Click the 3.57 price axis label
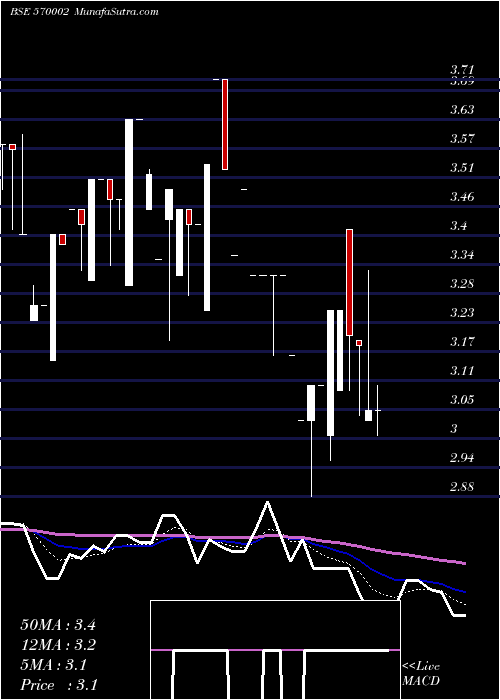The image size is (500, 700). coord(462,138)
